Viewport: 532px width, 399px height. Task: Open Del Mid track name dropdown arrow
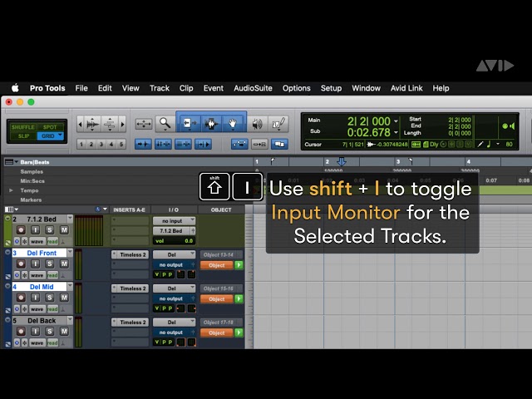tap(70, 287)
